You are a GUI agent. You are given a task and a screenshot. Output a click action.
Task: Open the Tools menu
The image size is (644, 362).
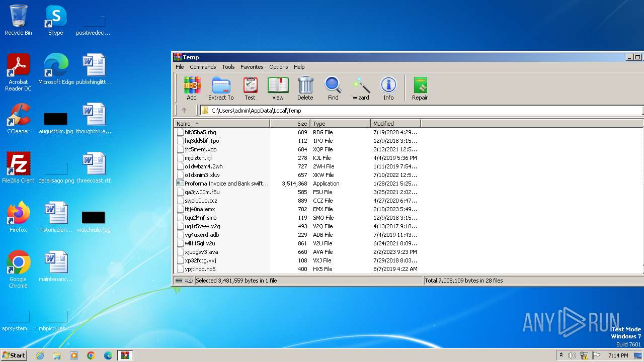pyautogui.click(x=228, y=67)
